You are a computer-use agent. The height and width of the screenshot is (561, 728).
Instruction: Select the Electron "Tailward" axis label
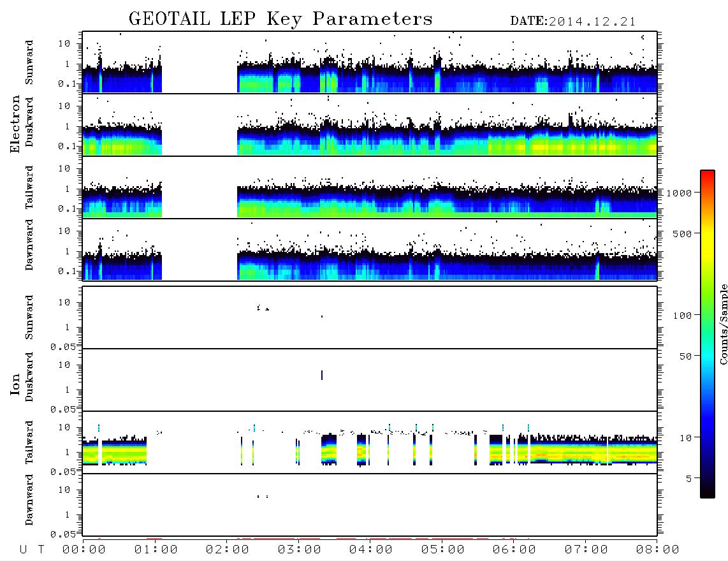(29, 187)
